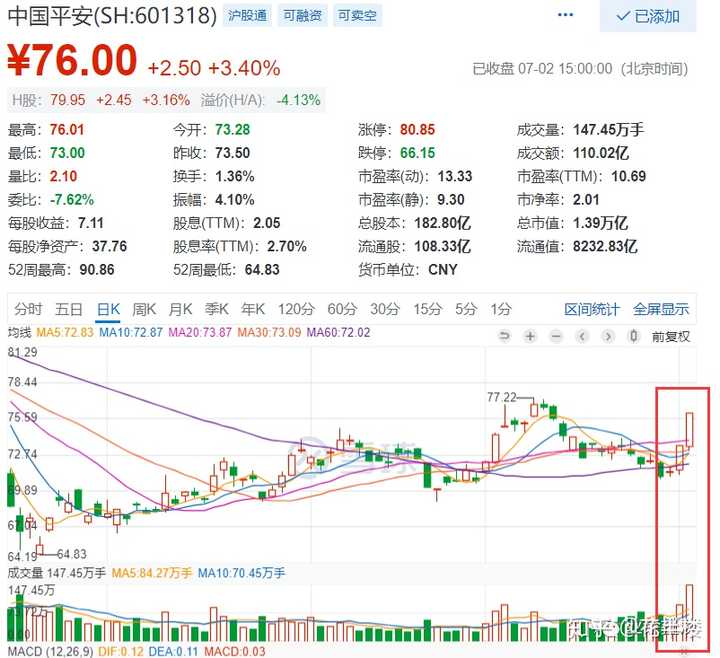Screen dimensions: 720x658
Task: Click the 委比 -7.62% value
Action: point(72,200)
